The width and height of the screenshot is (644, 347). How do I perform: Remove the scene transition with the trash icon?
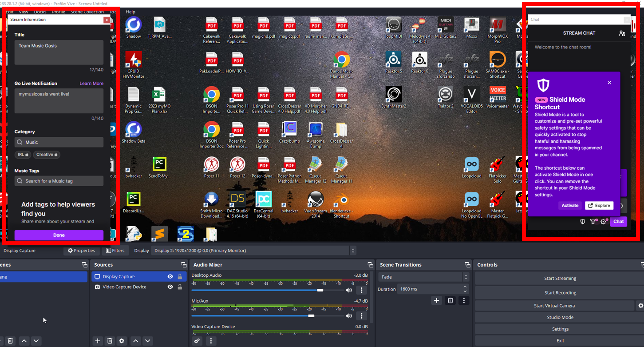[450, 300]
